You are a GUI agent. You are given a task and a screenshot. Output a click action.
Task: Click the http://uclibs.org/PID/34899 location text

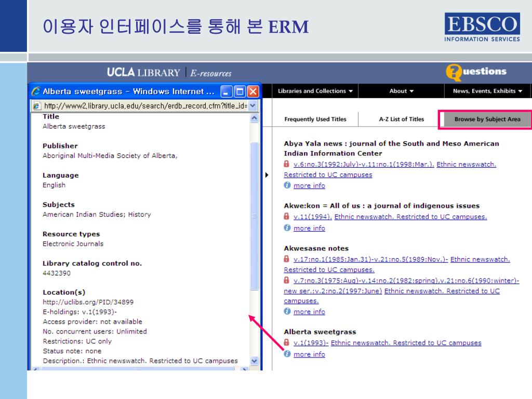click(x=88, y=302)
